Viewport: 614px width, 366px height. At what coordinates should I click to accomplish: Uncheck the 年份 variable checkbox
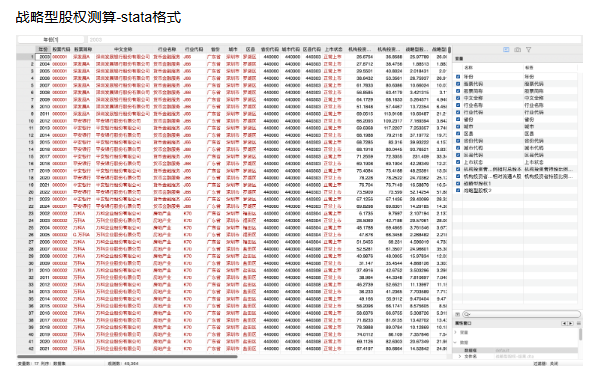(x=458, y=77)
